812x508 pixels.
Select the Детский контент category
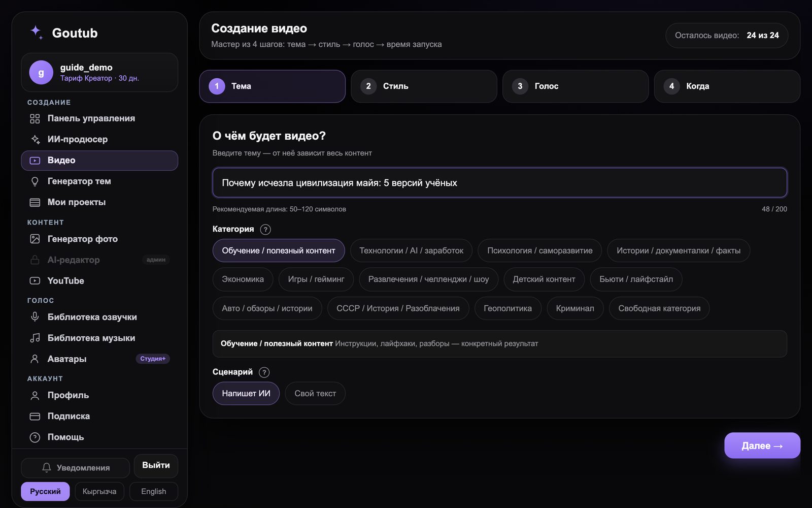pos(544,279)
